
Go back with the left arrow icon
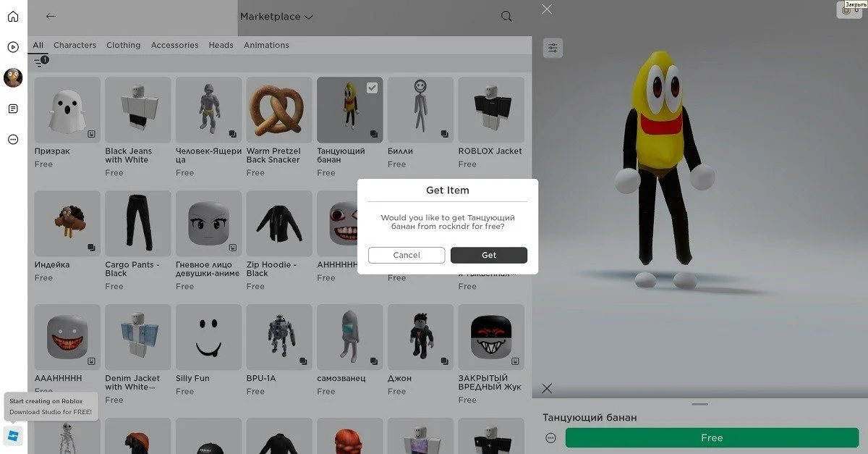(51, 16)
